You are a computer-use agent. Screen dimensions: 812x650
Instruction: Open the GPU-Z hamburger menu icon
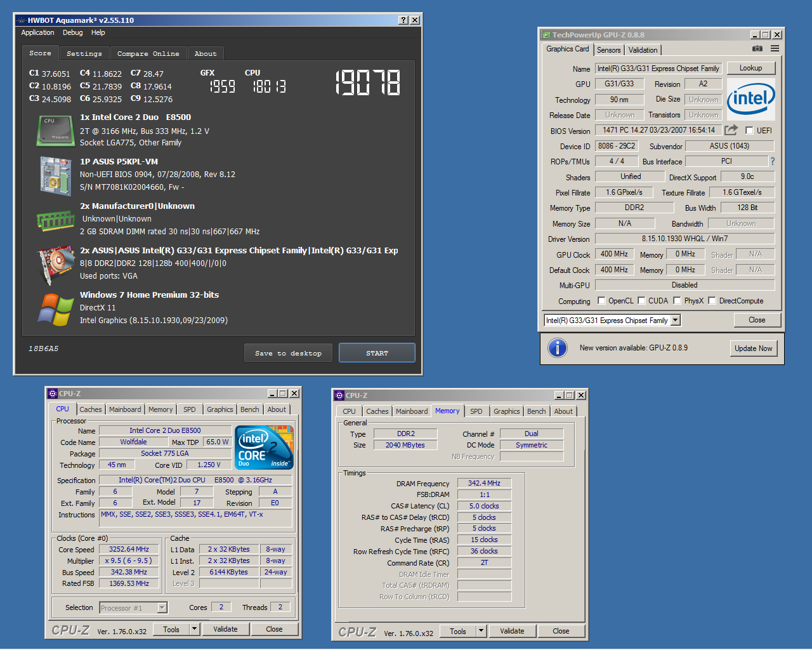point(775,48)
